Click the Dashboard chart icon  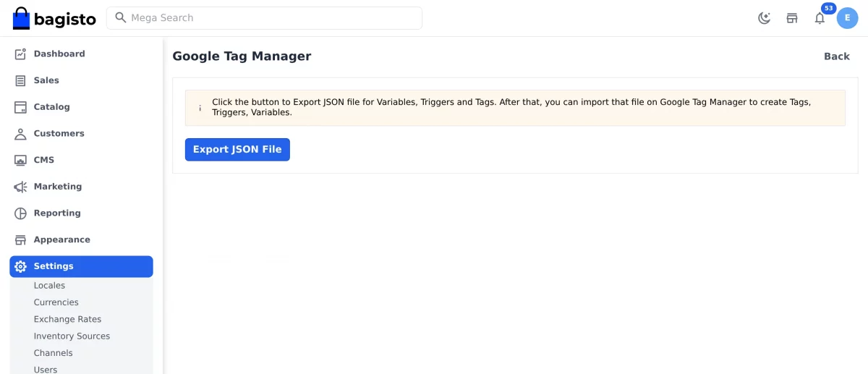pos(20,54)
